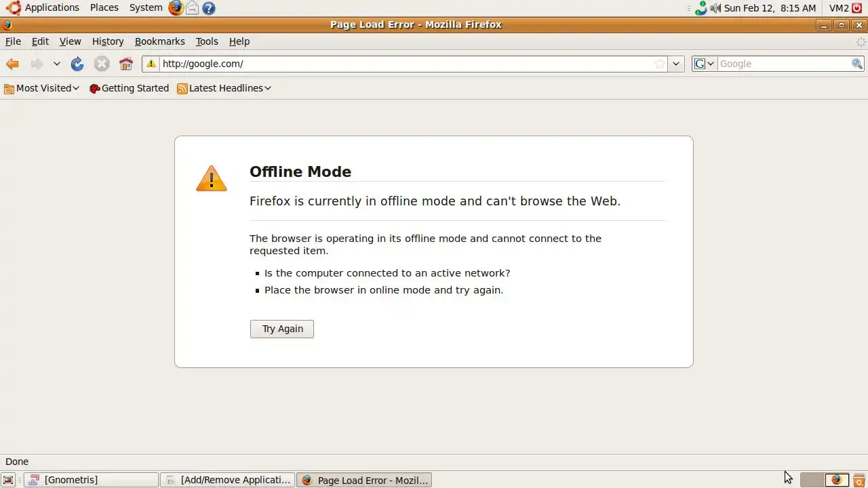Click the Offline Mode heading text
Image resolution: width=868 pixels, height=488 pixels.
tap(300, 171)
